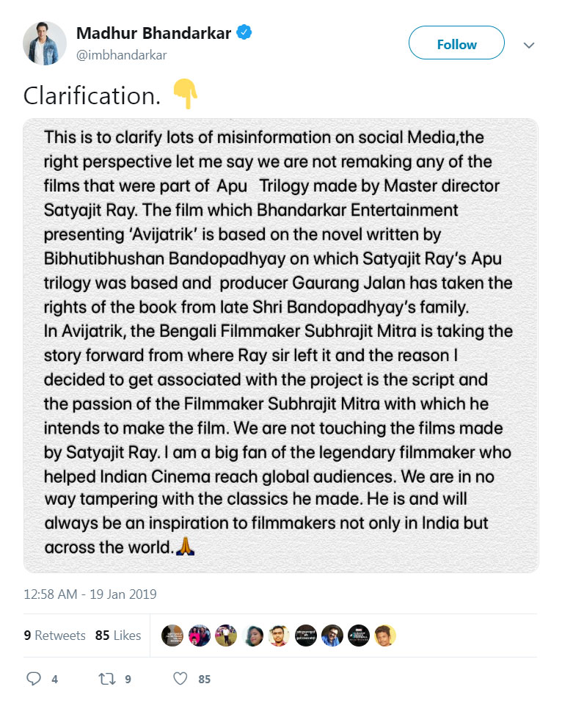This screenshot has height=728, width=562.
Task: Open liker avatar of woman with dark hair
Action: point(252,636)
